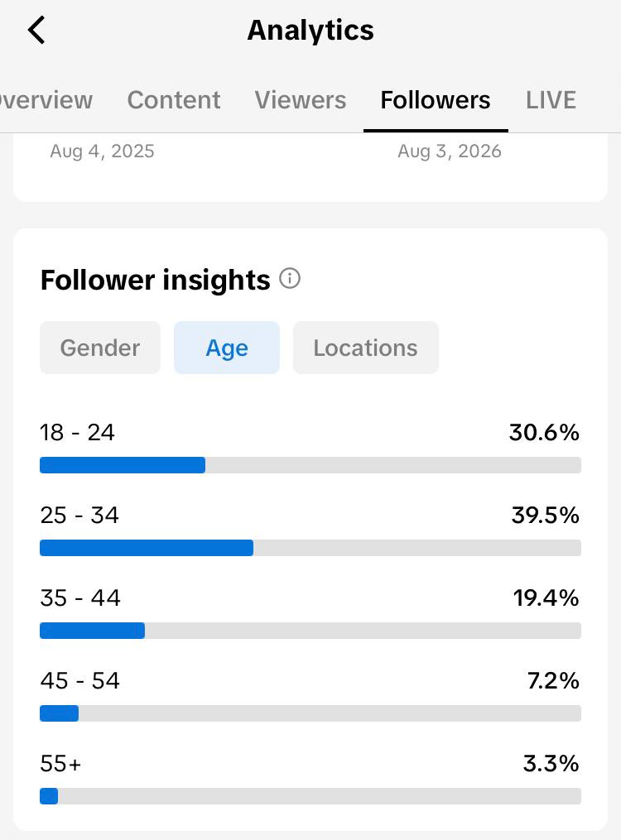Go to the Viewers tab
This screenshot has height=840, width=621.
(x=301, y=100)
